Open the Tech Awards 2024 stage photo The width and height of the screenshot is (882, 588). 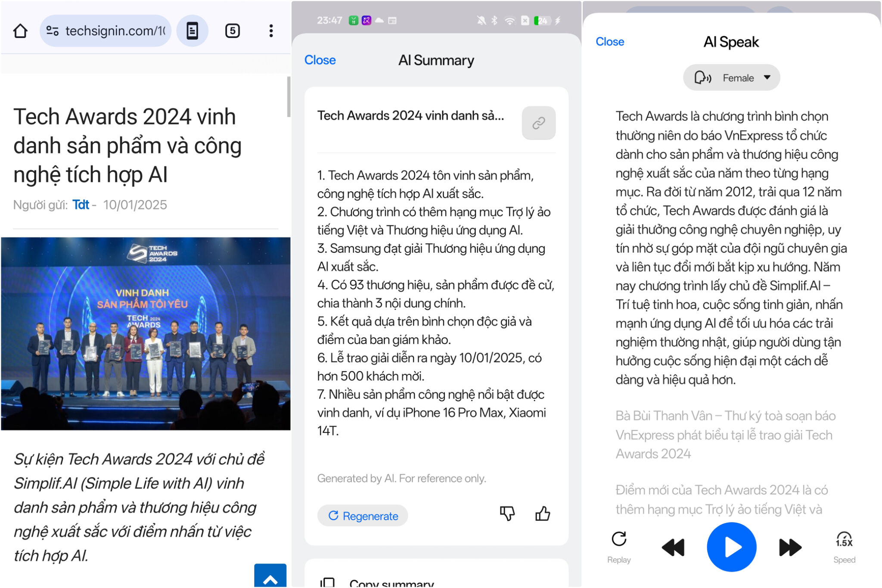click(146, 333)
